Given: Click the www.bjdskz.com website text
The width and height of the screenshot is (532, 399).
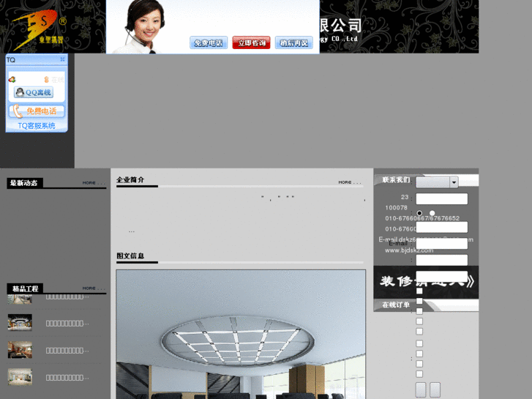Looking at the screenshot, I should 409,250.
